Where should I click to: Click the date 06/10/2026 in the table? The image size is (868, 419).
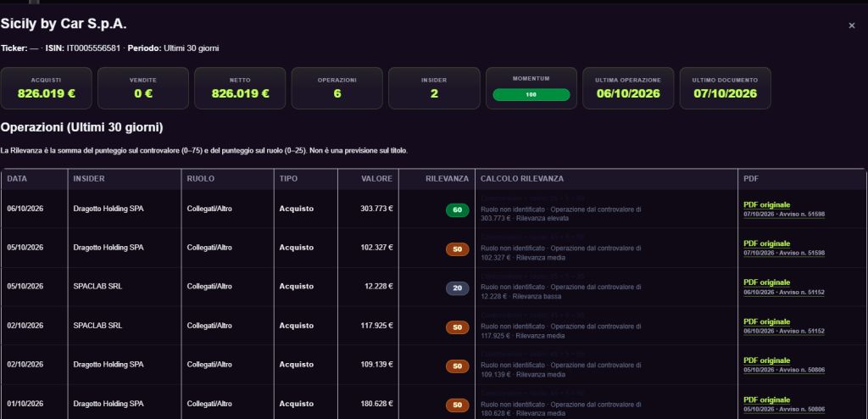pyautogui.click(x=25, y=209)
